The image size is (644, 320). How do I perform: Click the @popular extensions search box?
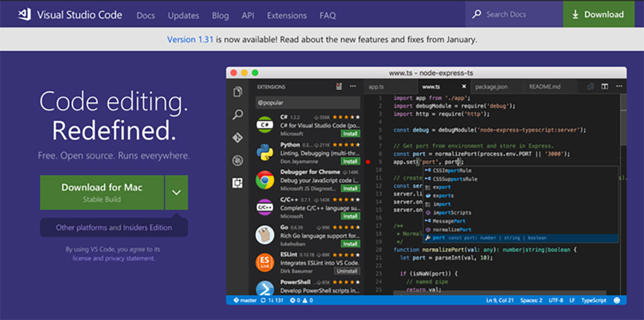click(308, 102)
